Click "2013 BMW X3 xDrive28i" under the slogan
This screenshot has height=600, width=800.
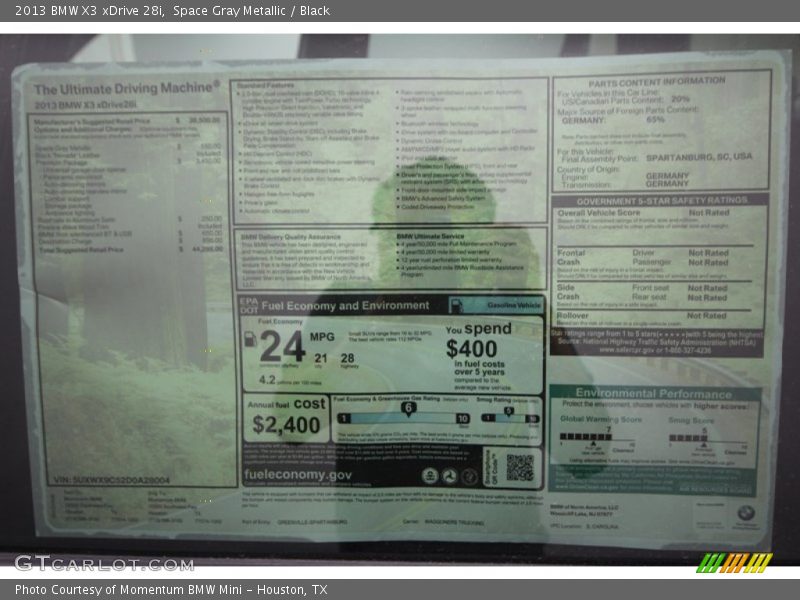(85, 105)
